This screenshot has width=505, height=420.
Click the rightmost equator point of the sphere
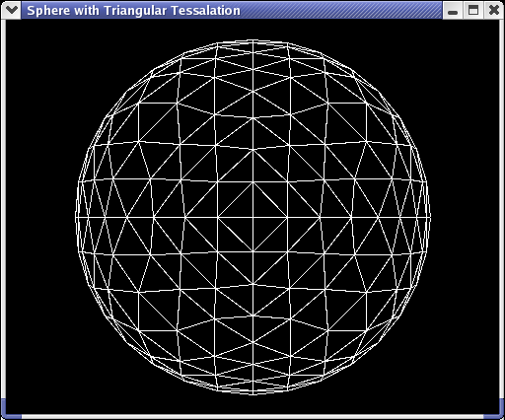[430, 217]
